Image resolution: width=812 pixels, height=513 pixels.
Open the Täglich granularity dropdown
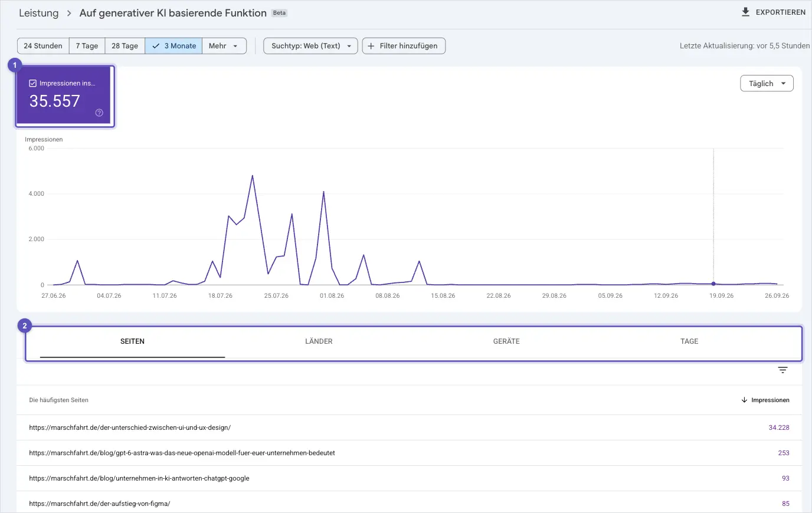(x=767, y=84)
